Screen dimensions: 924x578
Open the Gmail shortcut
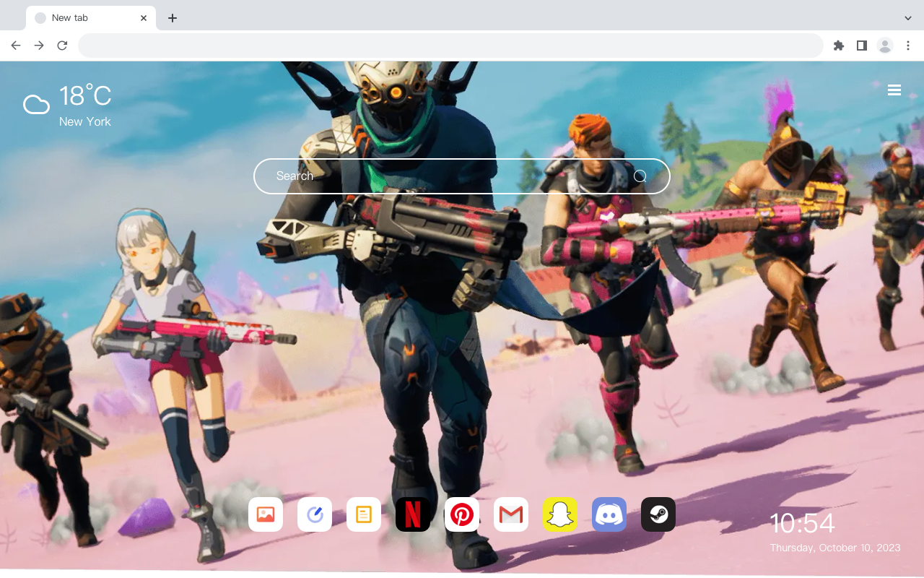coord(511,514)
